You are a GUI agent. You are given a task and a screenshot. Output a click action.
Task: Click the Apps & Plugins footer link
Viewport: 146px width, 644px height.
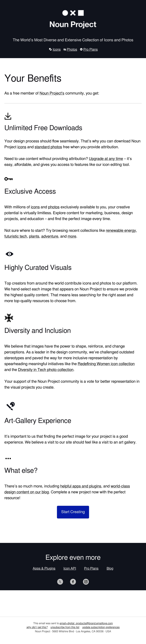click(44, 568)
